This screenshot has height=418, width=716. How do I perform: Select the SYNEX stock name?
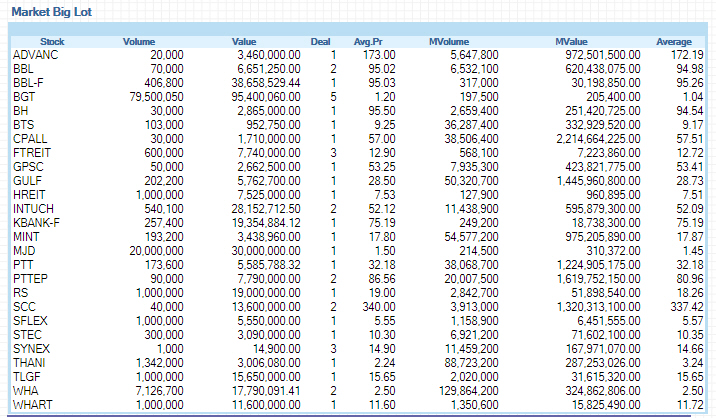[31, 349]
